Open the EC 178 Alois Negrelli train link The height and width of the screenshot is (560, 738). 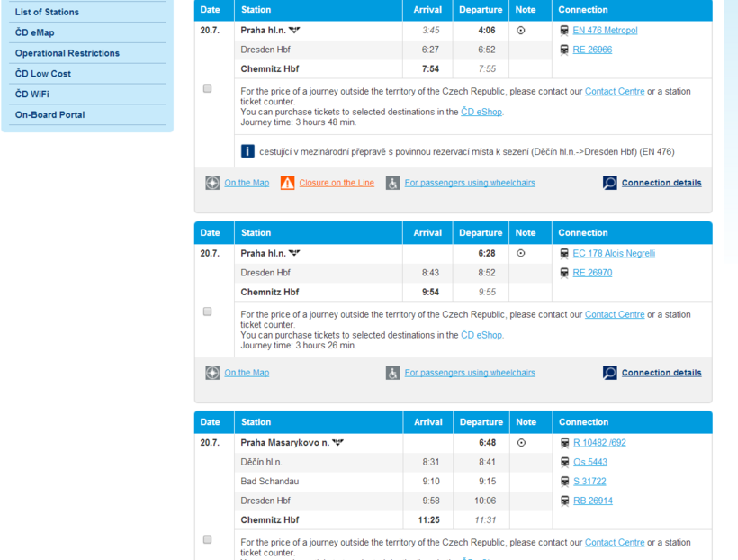click(614, 253)
